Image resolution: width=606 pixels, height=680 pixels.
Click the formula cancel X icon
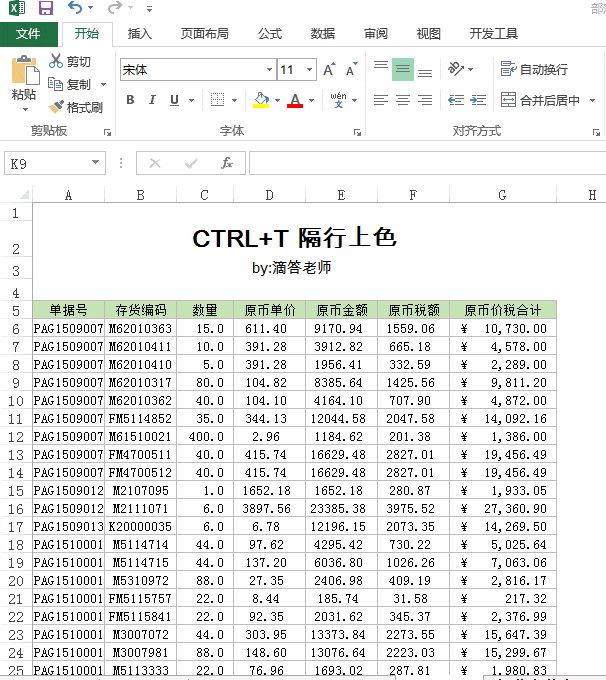pyautogui.click(x=154, y=163)
